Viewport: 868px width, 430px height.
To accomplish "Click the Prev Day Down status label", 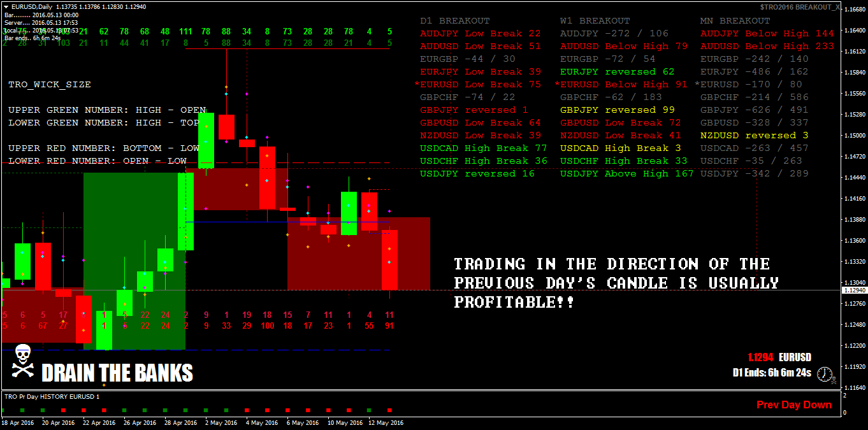I will [793, 405].
